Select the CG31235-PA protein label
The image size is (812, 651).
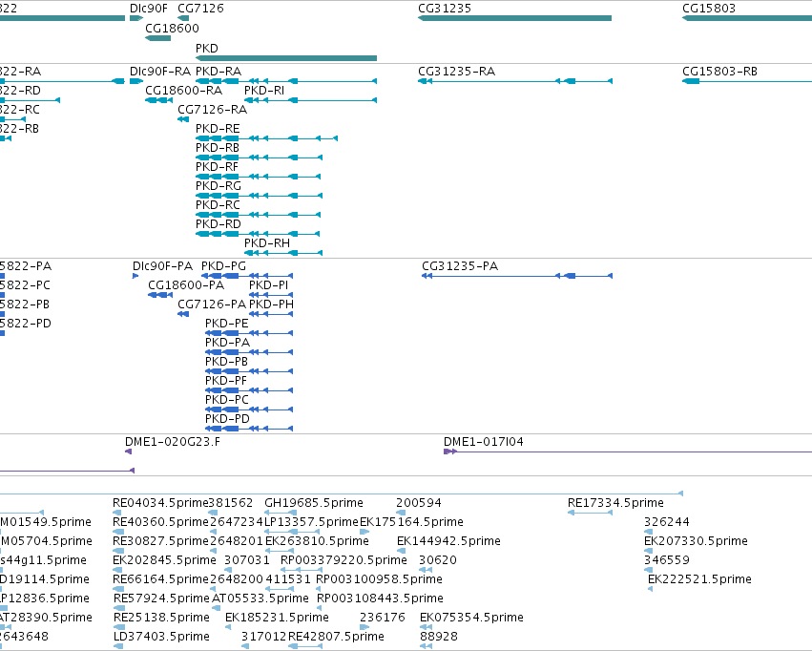click(460, 265)
